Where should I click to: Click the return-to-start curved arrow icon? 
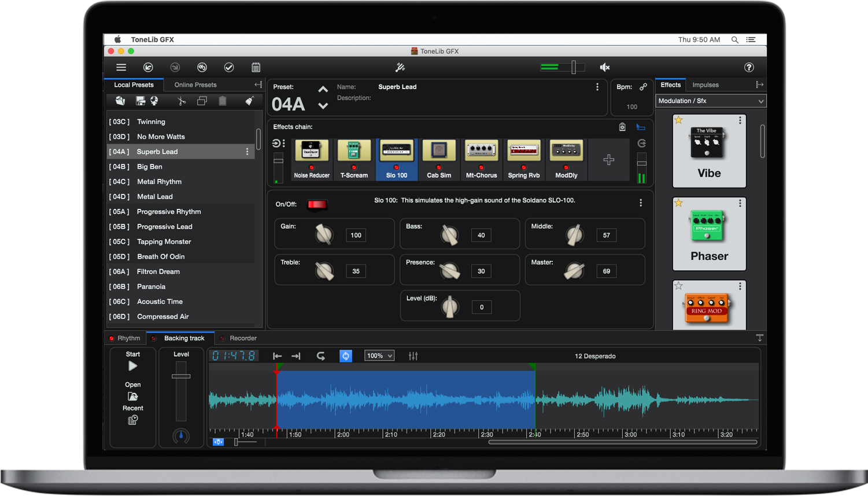(321, 356)
